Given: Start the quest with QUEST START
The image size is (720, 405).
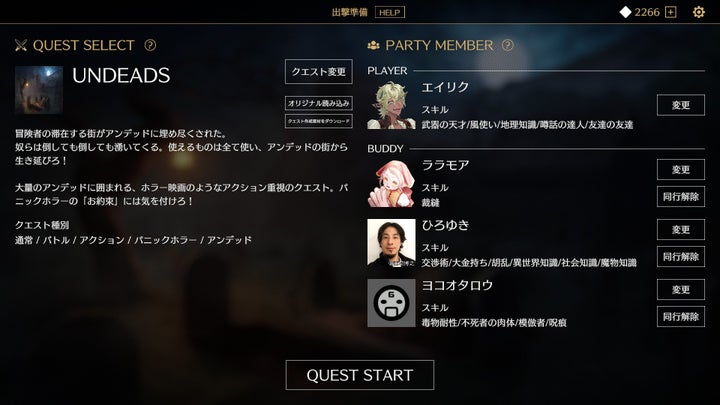Looking at the screenshot, I should (x=360, y=375).
